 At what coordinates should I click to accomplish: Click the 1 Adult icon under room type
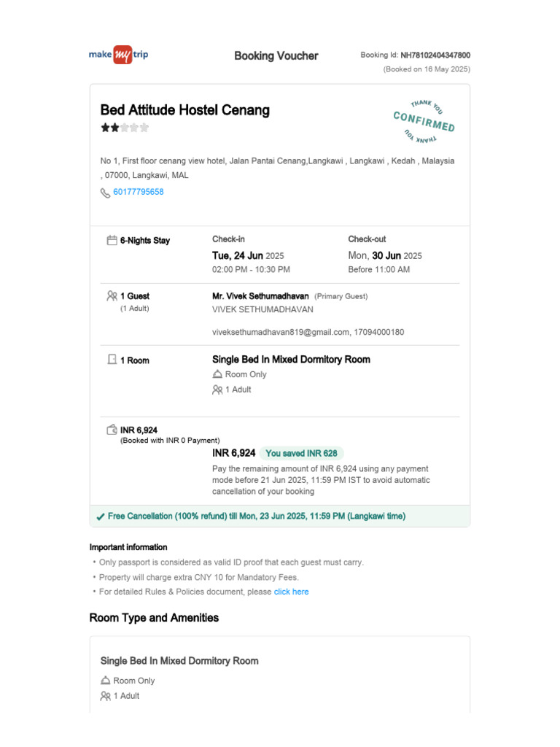217,390
